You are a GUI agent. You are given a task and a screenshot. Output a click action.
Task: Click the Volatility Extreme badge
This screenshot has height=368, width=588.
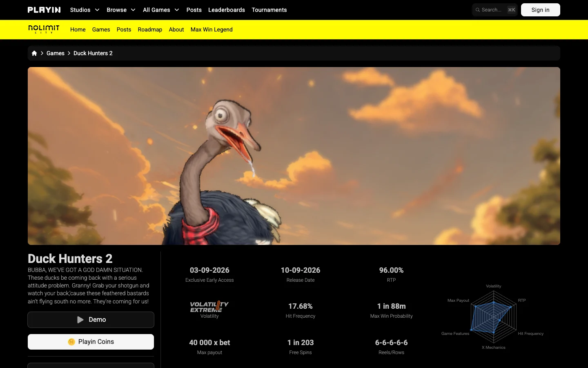(x=209, y=307)
